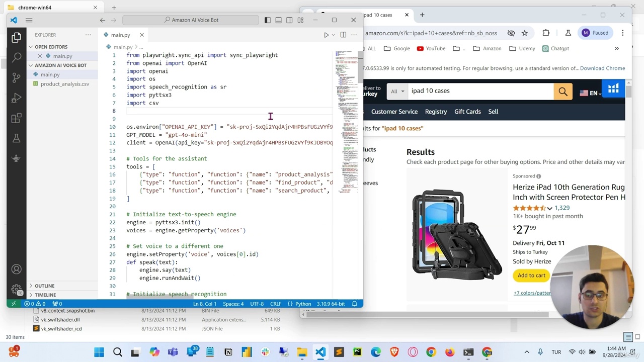Screen dimensions: 644x362
Task: Split the VS Code editor to the right
Action: [343, 35]
